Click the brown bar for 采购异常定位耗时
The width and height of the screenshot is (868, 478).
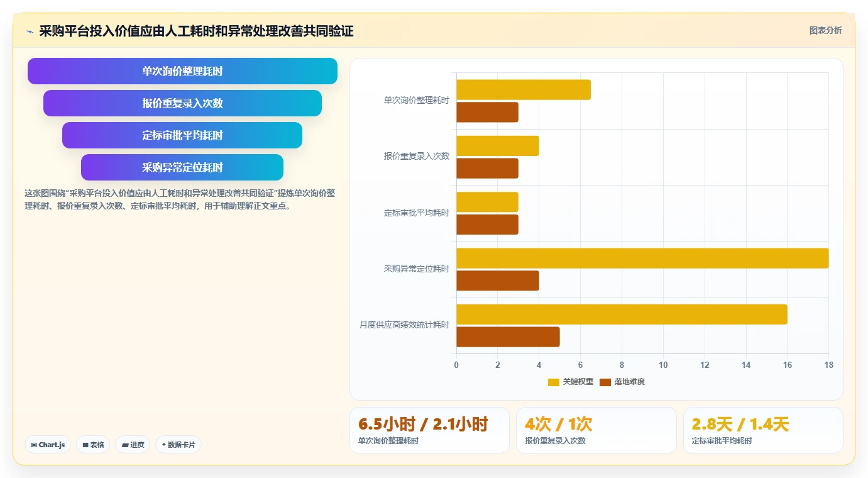[498, 281]
